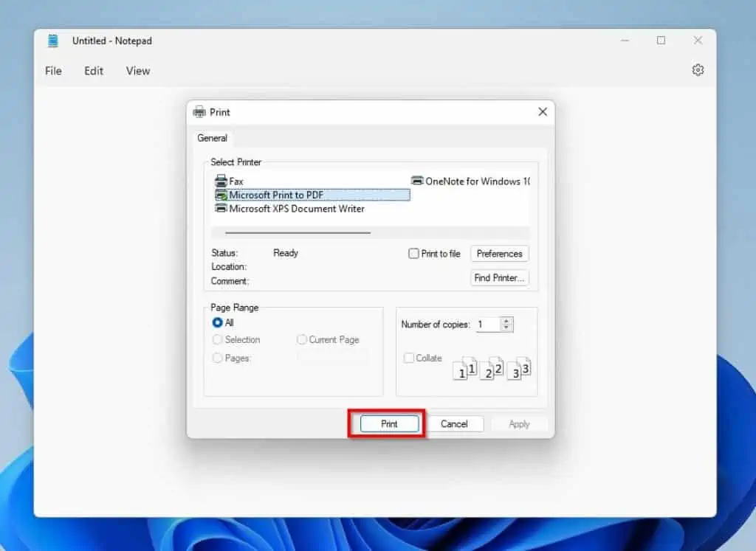The image size is (756, 551).
Task: Maximize the Notepad window
Action: [x=661, y=41]
